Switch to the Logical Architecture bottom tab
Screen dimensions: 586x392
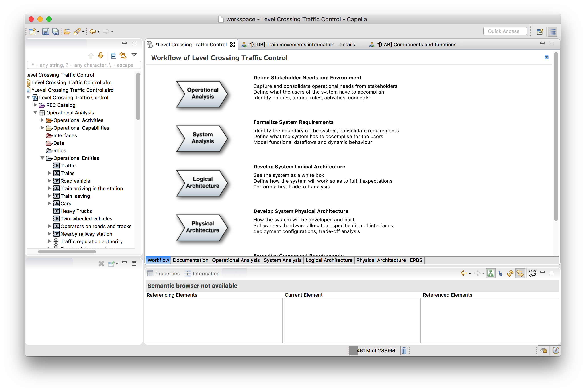[x=329, y=260]
